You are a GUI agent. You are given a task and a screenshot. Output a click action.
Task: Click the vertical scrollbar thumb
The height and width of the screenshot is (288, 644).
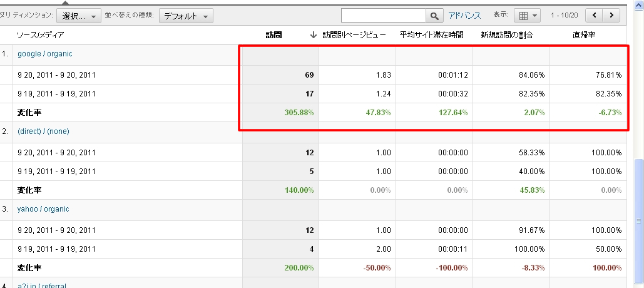click(x=638, y=220)
